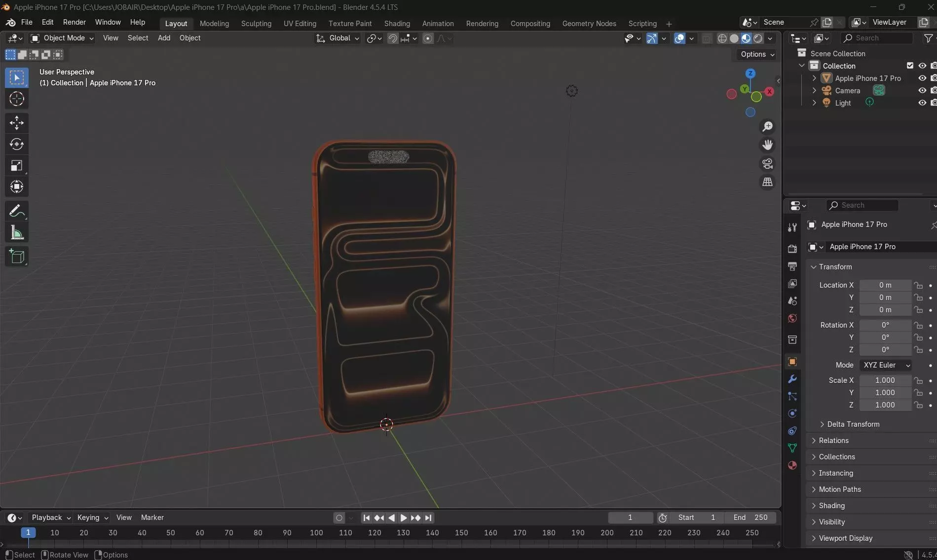Screen dimensions: 937x560
Task: Switch to the Geometry Nodes workspace tab
Action: pyautogui.click(x=589, y=23)
